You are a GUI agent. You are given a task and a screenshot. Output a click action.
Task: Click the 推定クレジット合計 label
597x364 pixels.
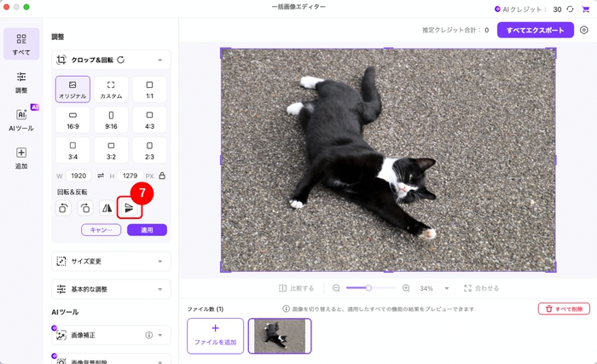(451, 30)
